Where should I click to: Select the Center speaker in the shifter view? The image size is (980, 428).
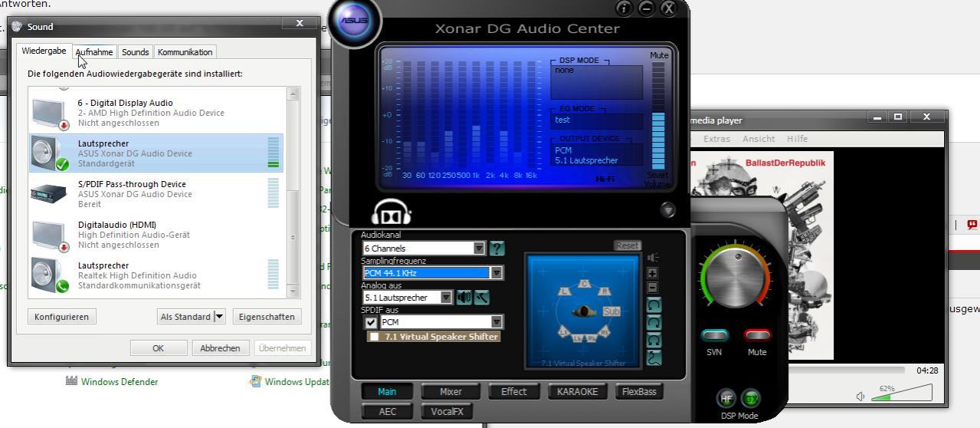[585, 284]
